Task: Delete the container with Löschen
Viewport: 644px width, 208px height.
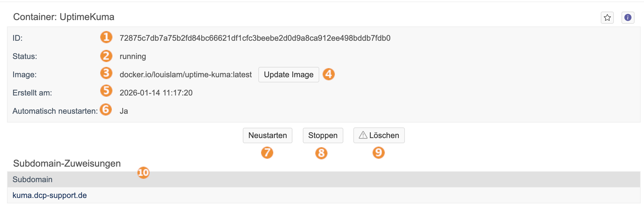Action: 379,135
